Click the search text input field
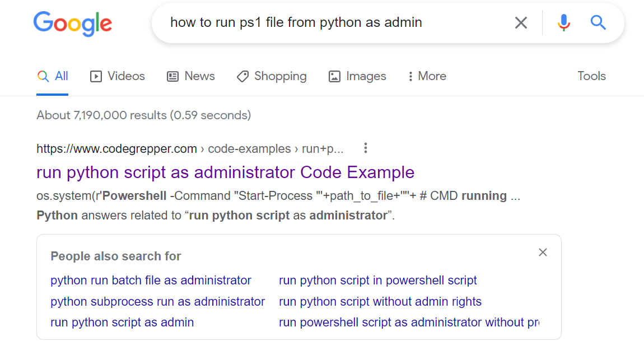Image resolution: width=644 pixels, height=360 pixels. pyautogui.click(x=337, y=22)
